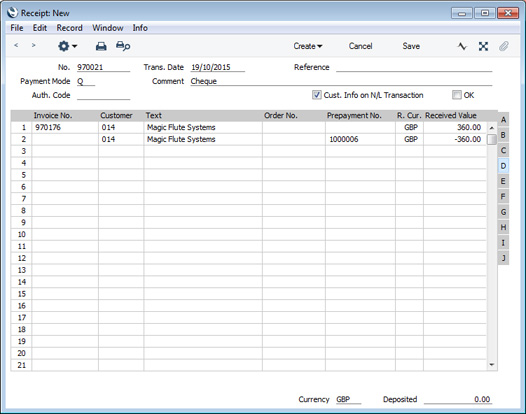
Task: Click the app logo in title bar
Action: pos(12,13)
